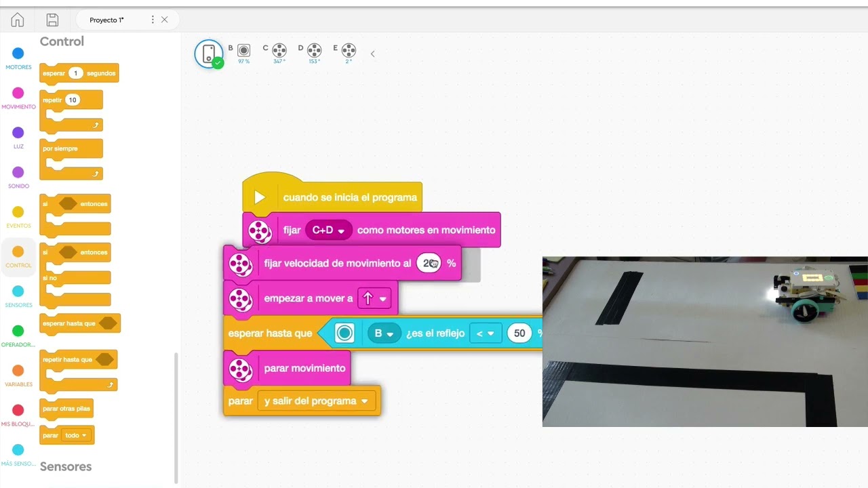Open the Eventos block category
868x488 pixels.
(18, 217)
